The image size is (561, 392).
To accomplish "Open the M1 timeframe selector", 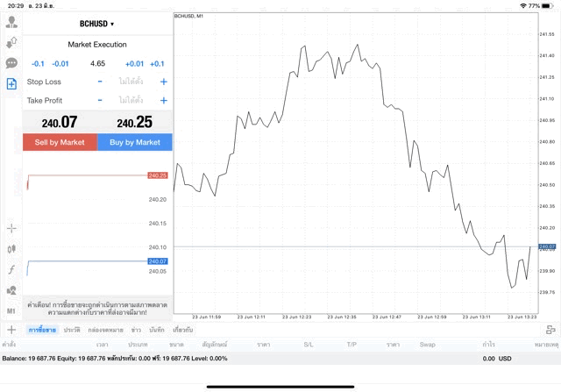I will pyautogui.click(x=11, y=310).
